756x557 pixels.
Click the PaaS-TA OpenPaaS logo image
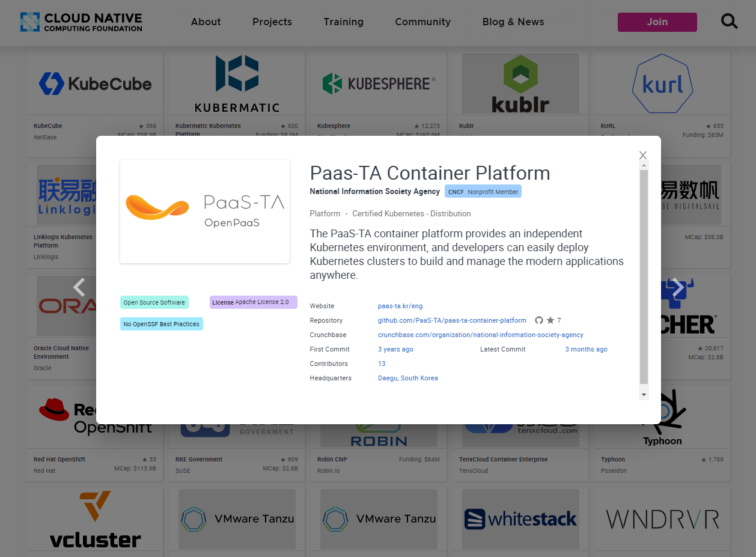pyautogui.click(x=205, y=212)
